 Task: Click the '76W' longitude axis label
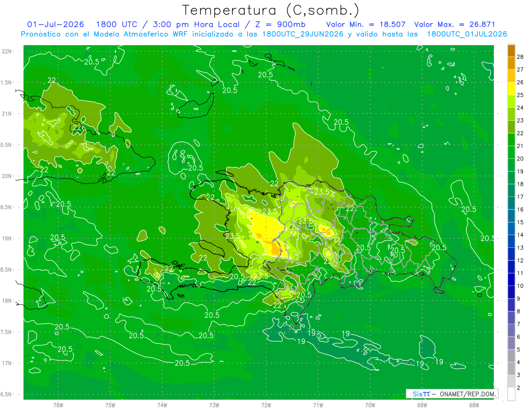coord(58,405)
